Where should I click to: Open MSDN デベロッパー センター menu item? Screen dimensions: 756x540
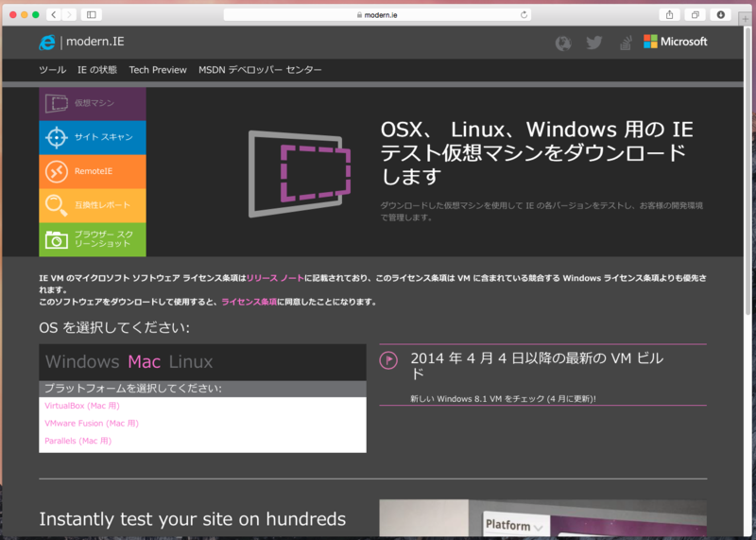click(x=260, y=70)
